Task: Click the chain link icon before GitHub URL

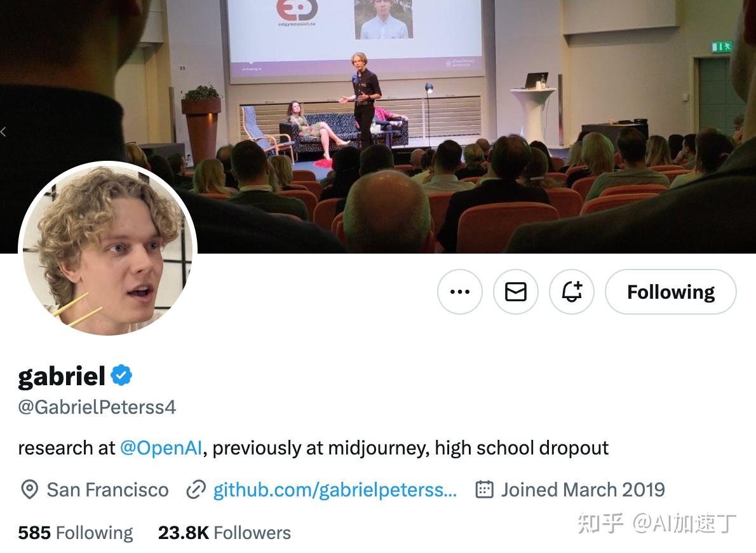Action: pos(196,489)
